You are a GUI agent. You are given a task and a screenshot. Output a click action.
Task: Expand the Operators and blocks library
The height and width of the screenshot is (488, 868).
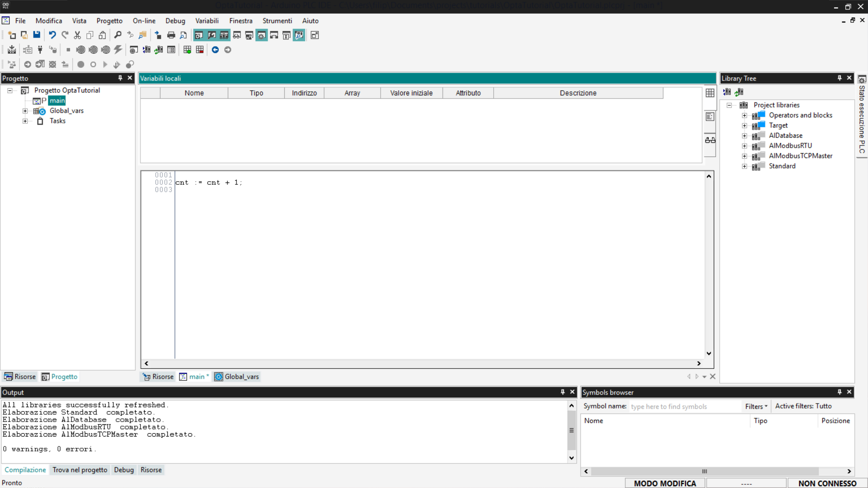(745, 115)
